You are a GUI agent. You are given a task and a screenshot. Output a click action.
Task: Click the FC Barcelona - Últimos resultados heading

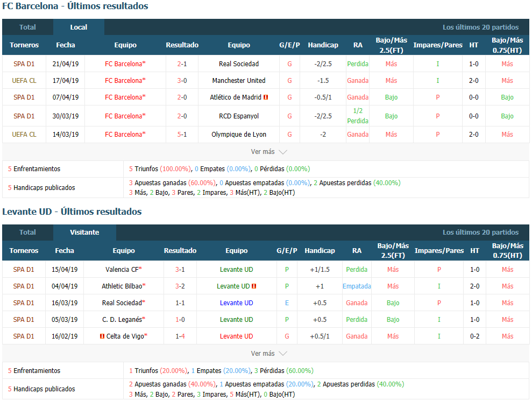pyautogui.click(x=75, y=6)
